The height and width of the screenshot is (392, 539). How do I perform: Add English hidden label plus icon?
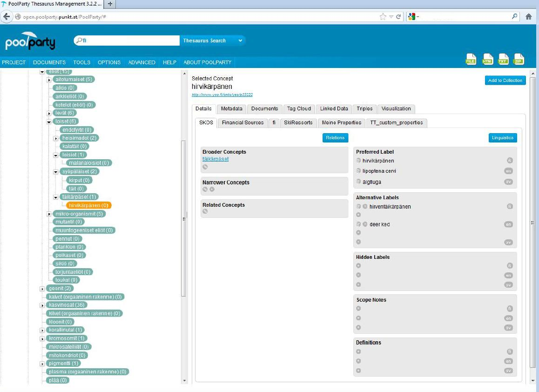(358, 275)
